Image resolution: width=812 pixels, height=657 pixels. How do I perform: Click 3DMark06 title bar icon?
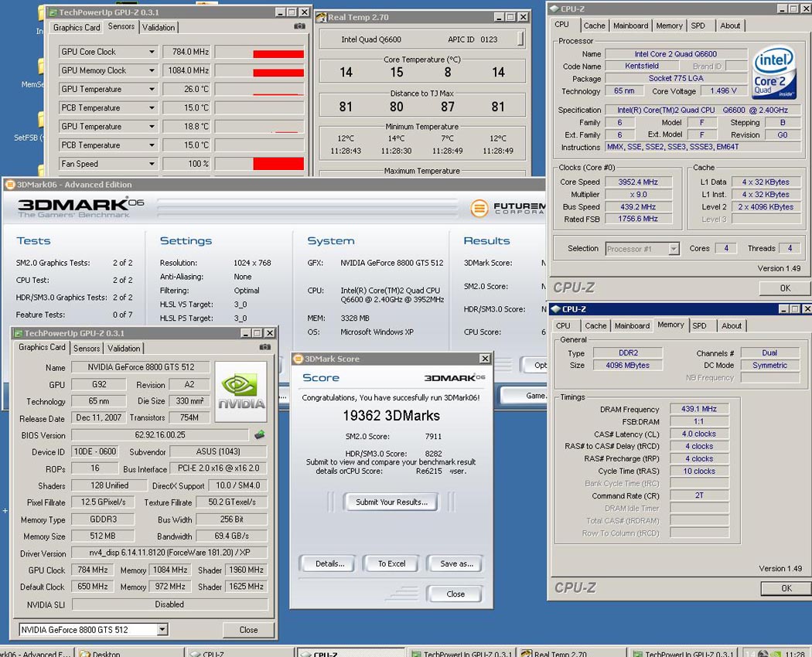(x=10, y=184)
